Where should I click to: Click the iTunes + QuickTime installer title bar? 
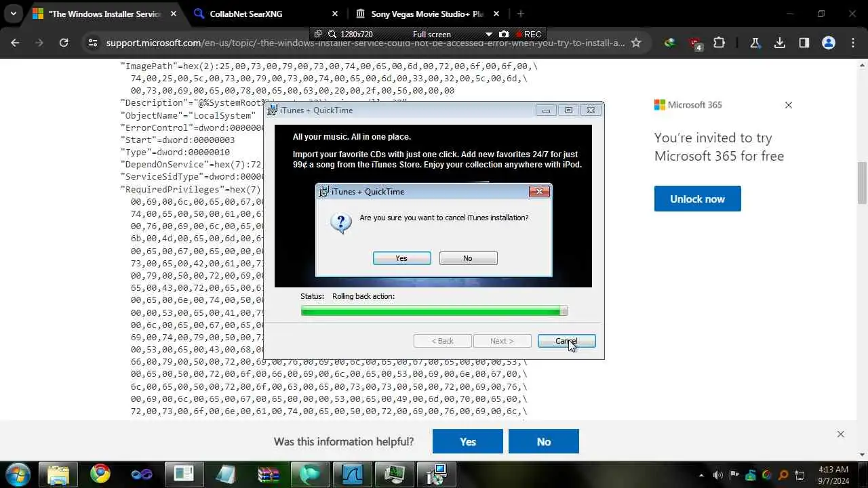click(434, 110)
